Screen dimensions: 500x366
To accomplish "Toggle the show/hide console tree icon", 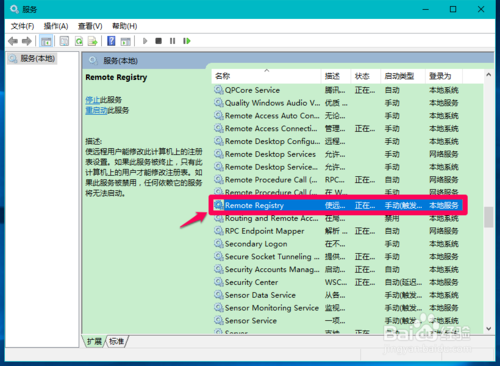I will point(46,41).
